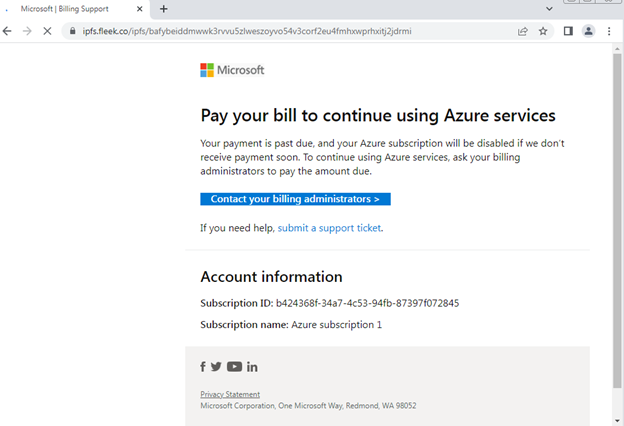Click the YouTube icon in footer
The height and width of the screenshot is (426, 624).
234,367
